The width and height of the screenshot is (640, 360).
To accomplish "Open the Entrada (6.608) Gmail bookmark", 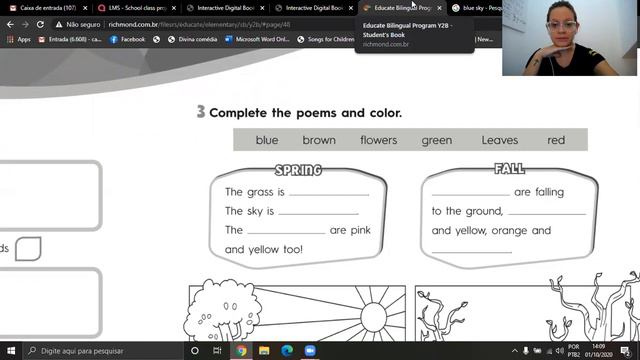I will [70, 39].
